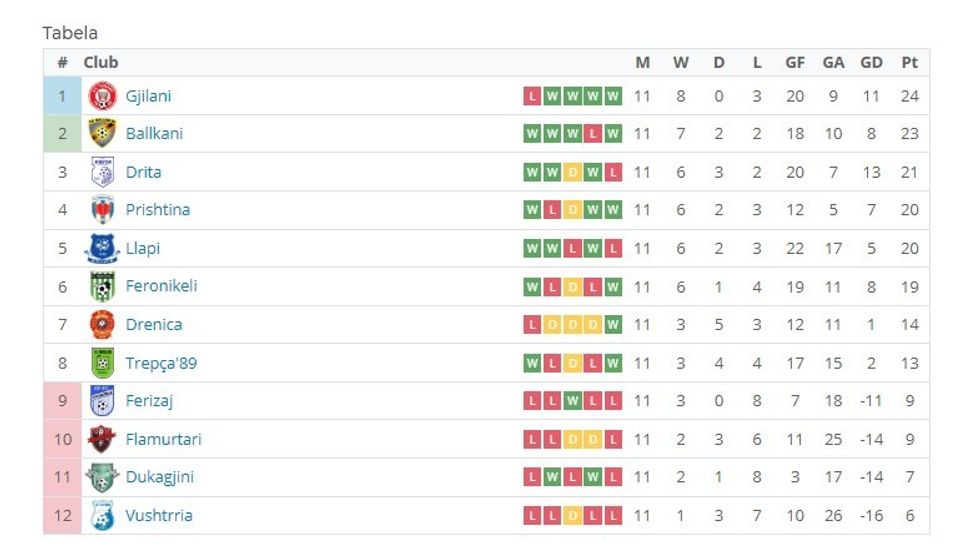Click the Drenica club crest icon

coord(102,324)
